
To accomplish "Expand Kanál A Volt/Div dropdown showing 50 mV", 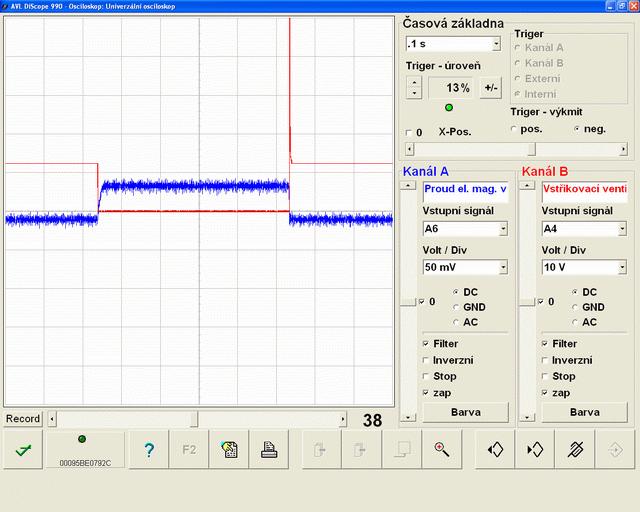I will pyautogui.click(x=502, y=268).
